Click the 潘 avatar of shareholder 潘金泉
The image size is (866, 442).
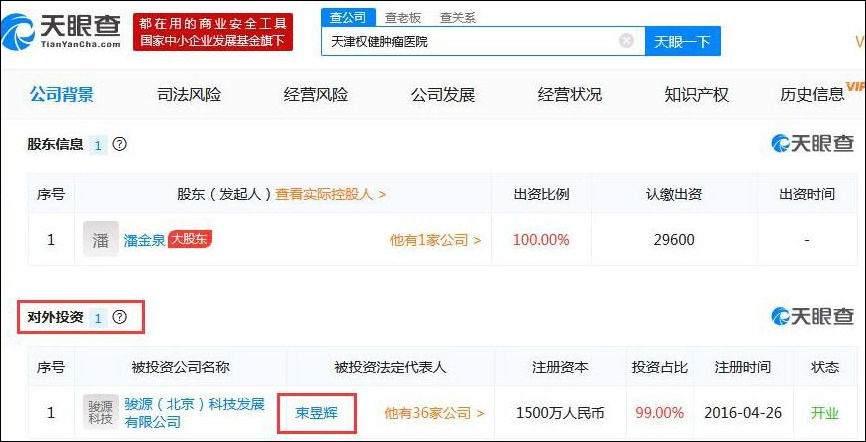[x=101, y=239]
